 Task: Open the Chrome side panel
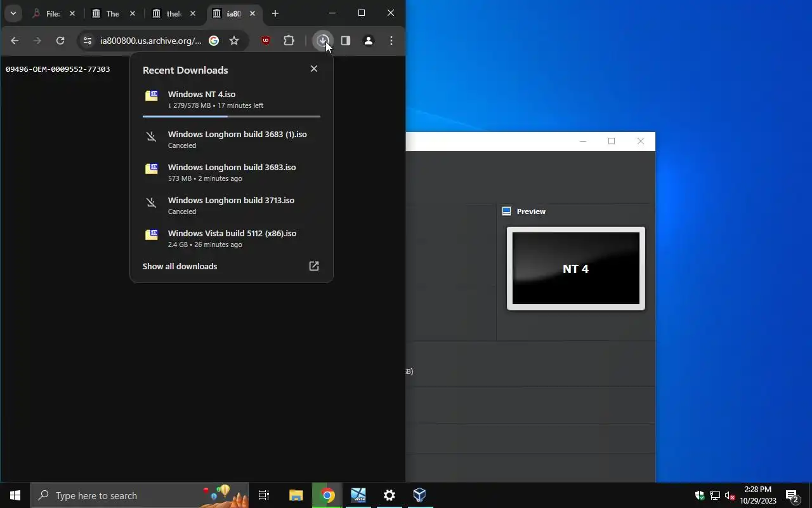(x=345, y=41)
